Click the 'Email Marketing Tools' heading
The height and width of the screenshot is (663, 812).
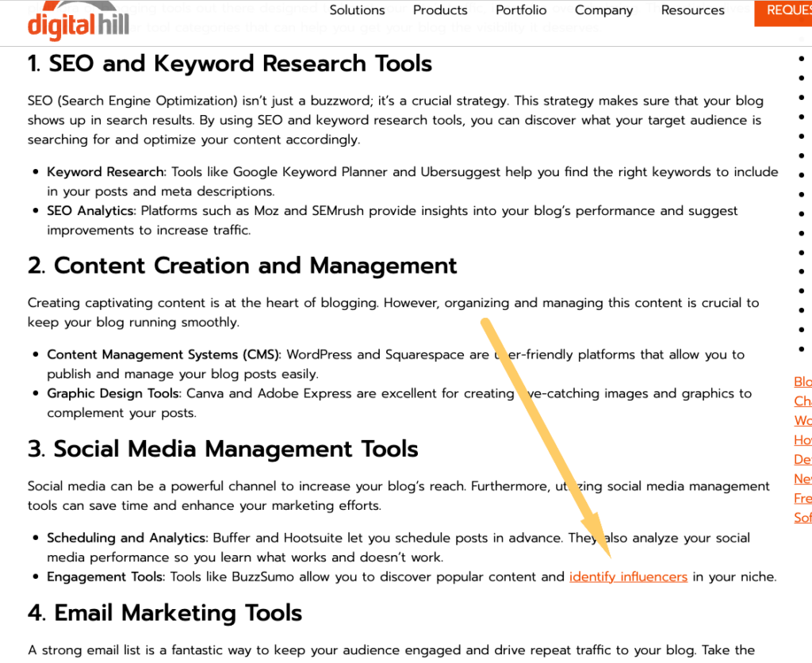point(165,613)
